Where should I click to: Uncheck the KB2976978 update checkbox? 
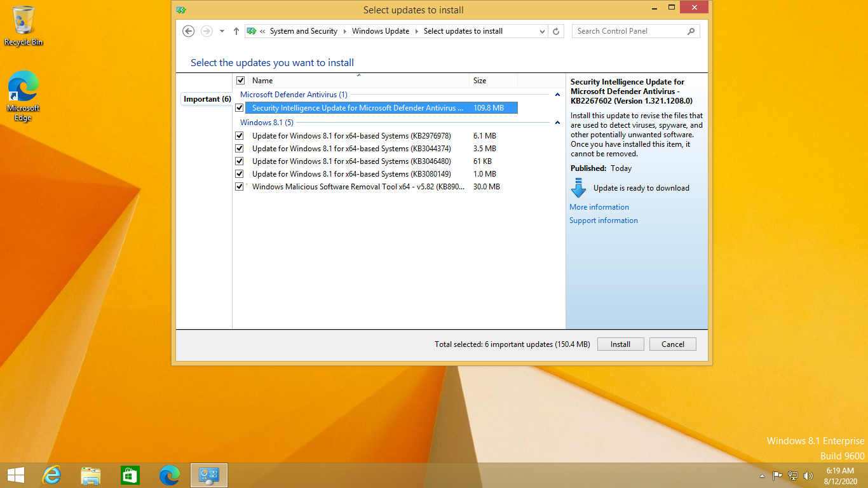(x=240, y=136)
